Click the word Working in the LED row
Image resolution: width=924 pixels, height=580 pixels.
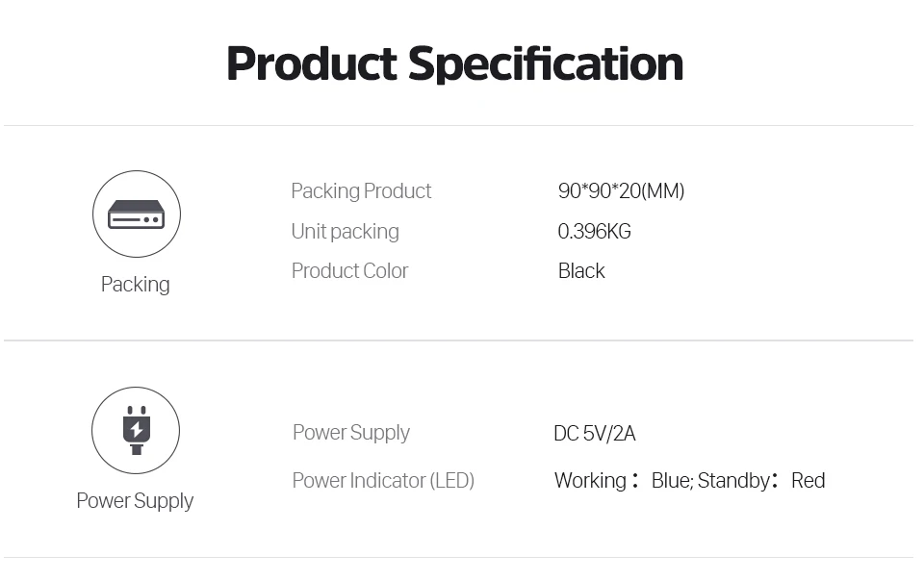tap(590, 481)
